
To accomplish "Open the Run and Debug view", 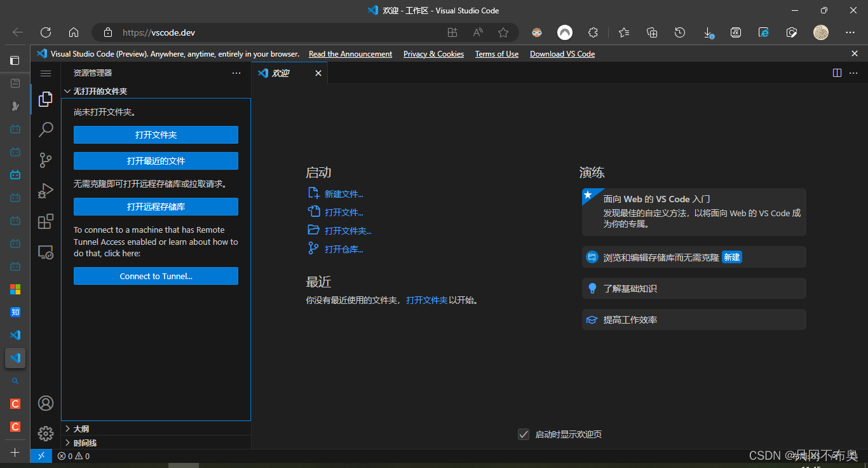I will [46, 191].
